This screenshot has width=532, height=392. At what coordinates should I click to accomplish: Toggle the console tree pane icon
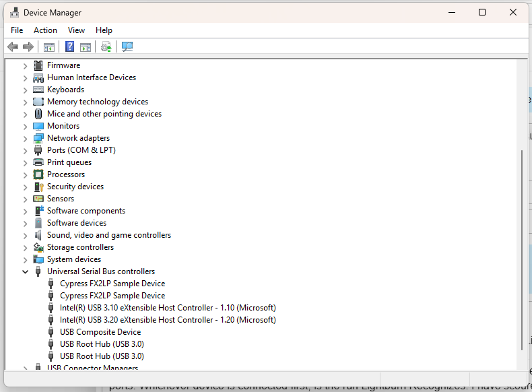pyautogui.click(x=48, y=46)
